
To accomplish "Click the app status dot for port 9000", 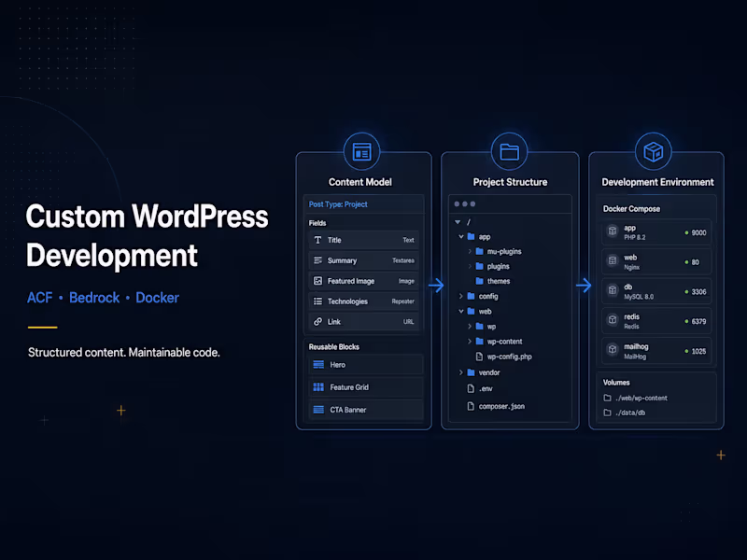I will pyautogui.click(x=686, y=232).
